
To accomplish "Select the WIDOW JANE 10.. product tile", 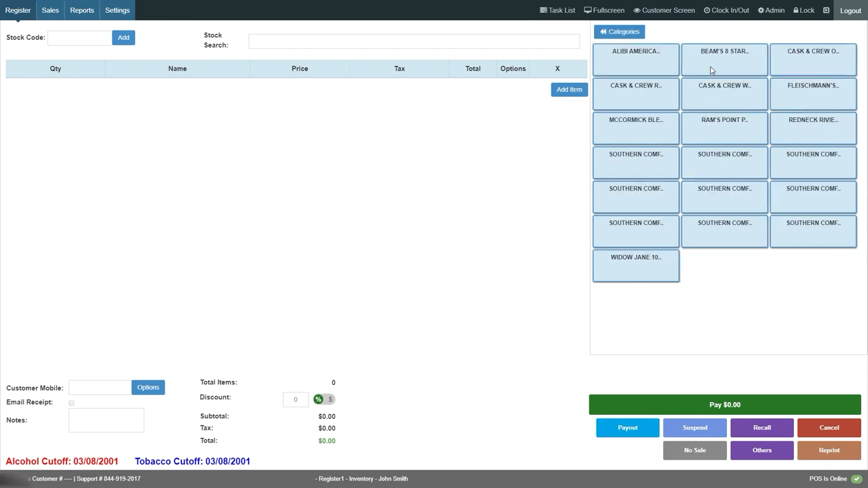I will pyautogui.click(x=636, y=266).
